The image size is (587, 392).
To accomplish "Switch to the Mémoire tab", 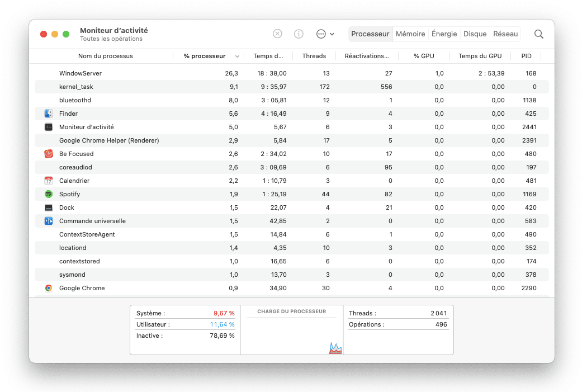I will tap(410, 34).
